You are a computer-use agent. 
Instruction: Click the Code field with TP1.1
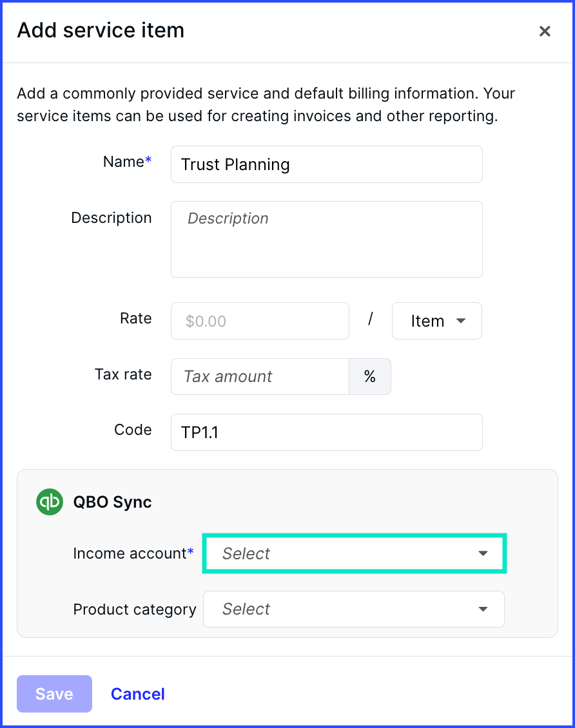(x=327, y=432)
